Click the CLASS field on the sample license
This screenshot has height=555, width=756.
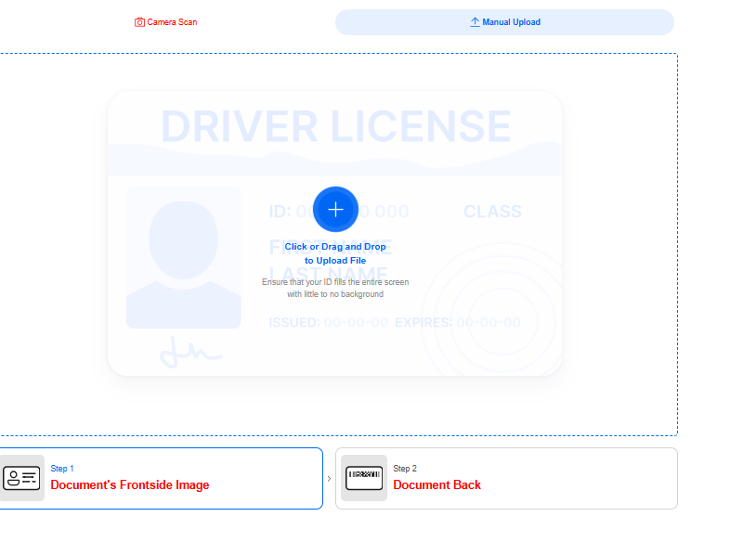click(492, 212)
